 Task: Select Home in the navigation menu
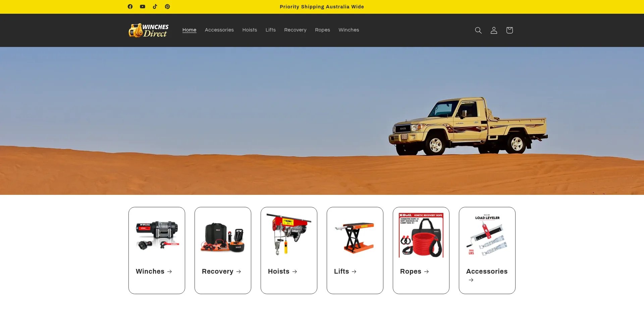(189, 30)
